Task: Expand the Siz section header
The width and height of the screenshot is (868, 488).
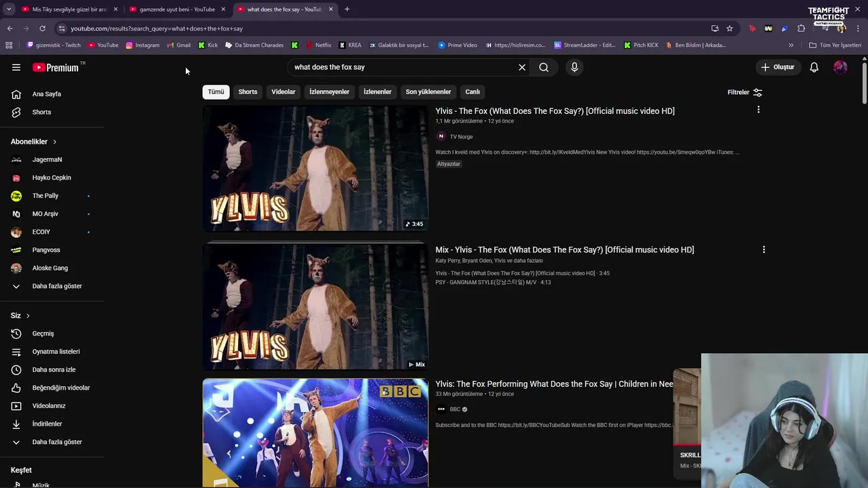Action: point(20,316)
